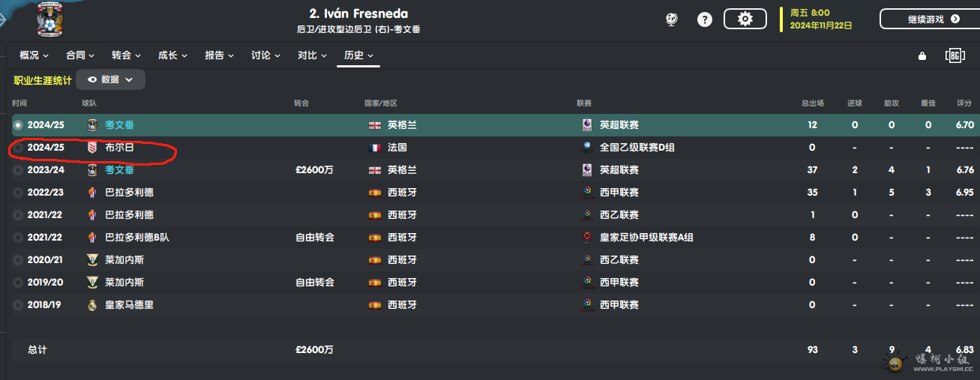Select radio button for 2018/19 皇家马德里 row
This screenshot has height=380, width=980.
(18, 305)
